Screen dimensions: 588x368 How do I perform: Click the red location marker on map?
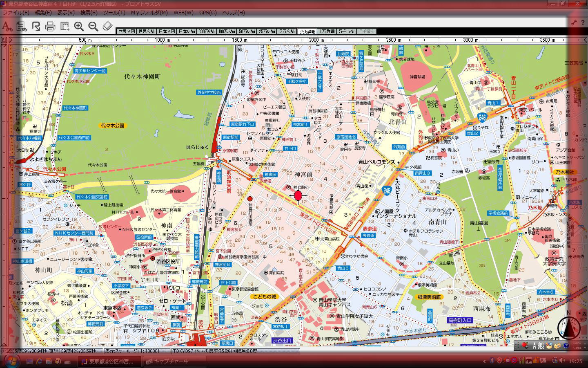(298, 196)
